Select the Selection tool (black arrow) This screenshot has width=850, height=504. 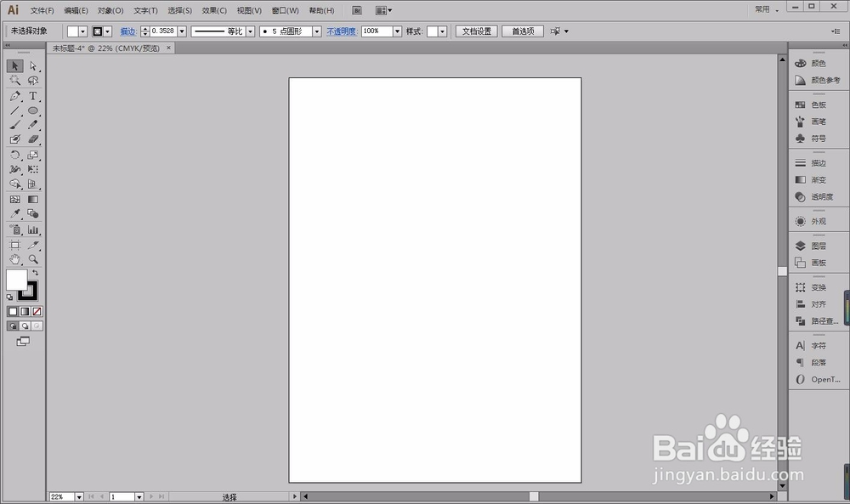tap(14, 66)
